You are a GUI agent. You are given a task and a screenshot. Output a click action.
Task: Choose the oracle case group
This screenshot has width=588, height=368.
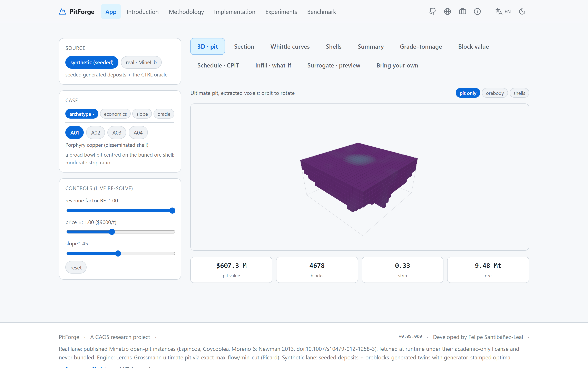[164, 114]
